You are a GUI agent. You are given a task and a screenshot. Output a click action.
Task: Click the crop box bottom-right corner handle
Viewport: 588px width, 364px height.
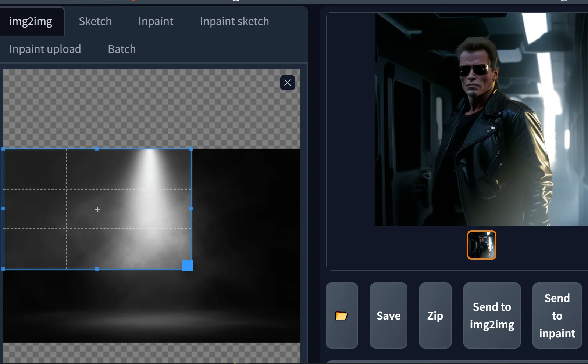(x=188, y=266)
